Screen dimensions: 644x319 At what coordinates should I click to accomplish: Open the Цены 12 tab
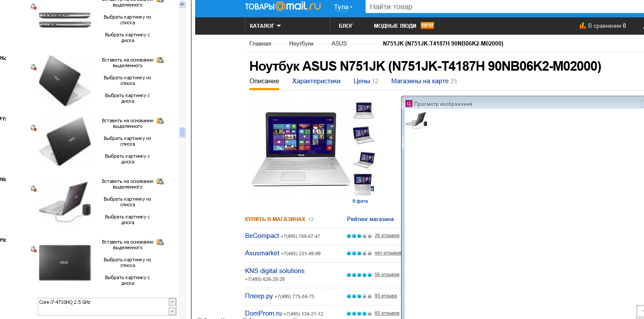click(366, 81)
